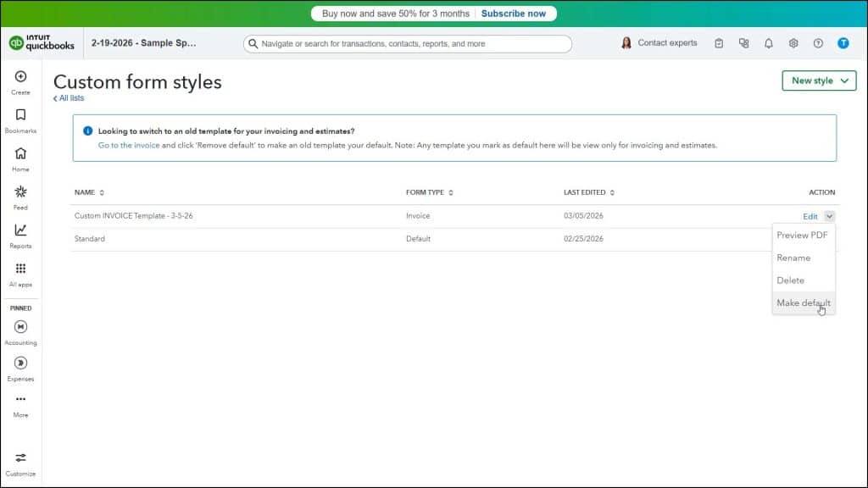View Reports via the sidebar chart icon
This screenshot has width=868, height=488.
[x=19, y=229]
